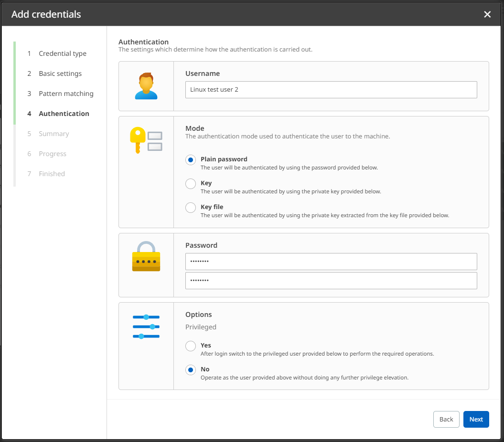The width and height of the screenshot is (504, 442).
Task: Select the Authentication step
Action: pyautogui.click(x=64, y=114)
